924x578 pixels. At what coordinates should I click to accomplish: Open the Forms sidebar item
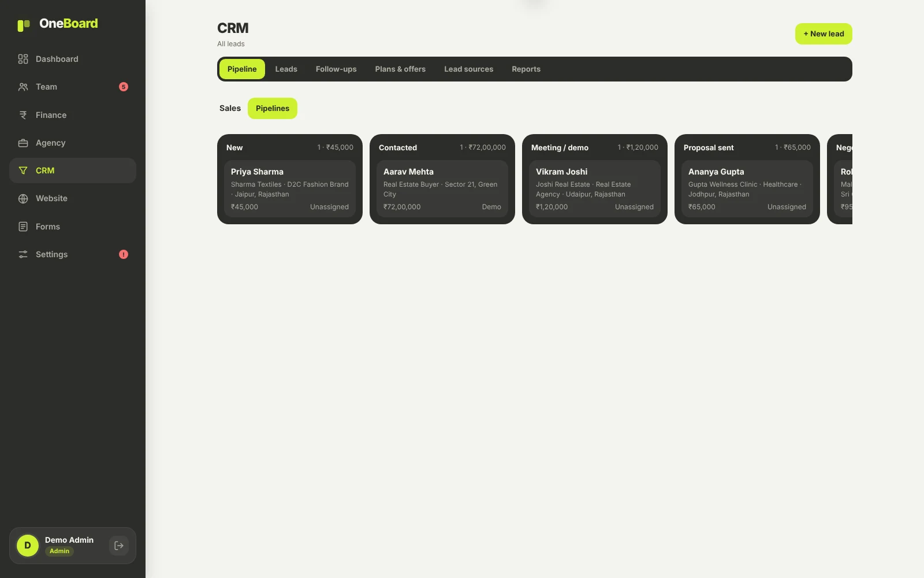[x=73, y=227]
